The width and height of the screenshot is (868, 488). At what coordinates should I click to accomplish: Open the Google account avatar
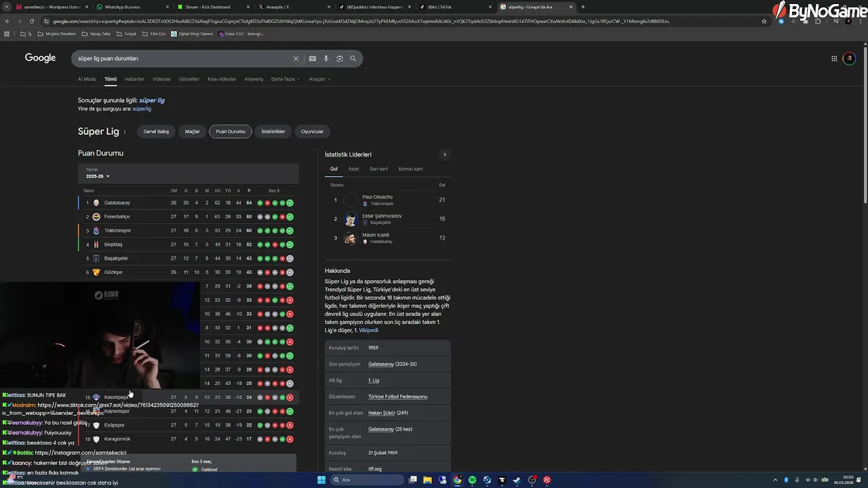(849, 59)
